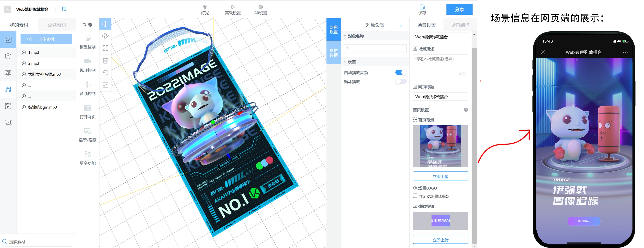The image size is (644, 248).
Task: Check 自定义场景LOGO checkbox
Action: click(x=415, y=196)
